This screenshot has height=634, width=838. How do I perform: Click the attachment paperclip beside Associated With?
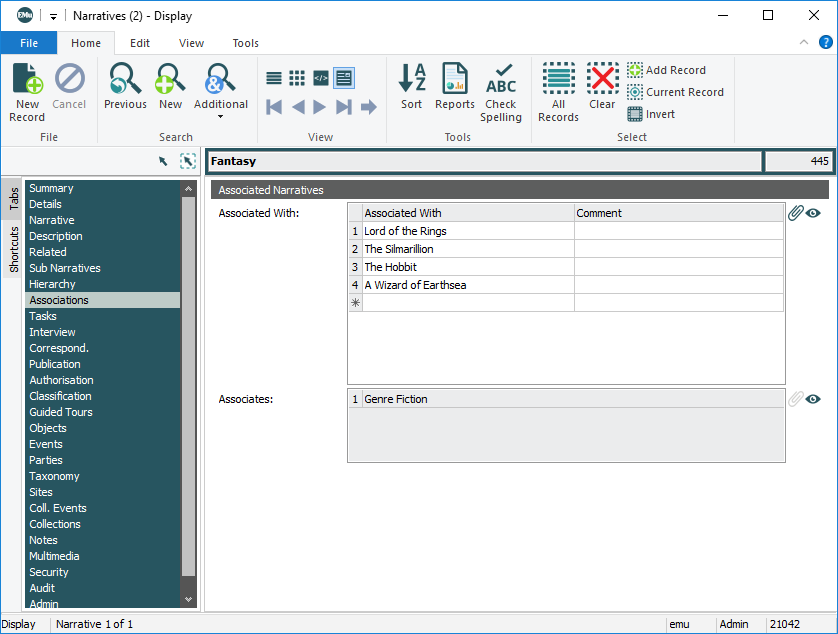(x=795, y=213)
